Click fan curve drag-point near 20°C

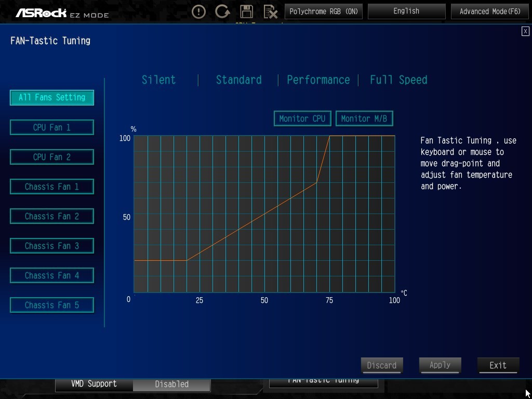[187, 261]
